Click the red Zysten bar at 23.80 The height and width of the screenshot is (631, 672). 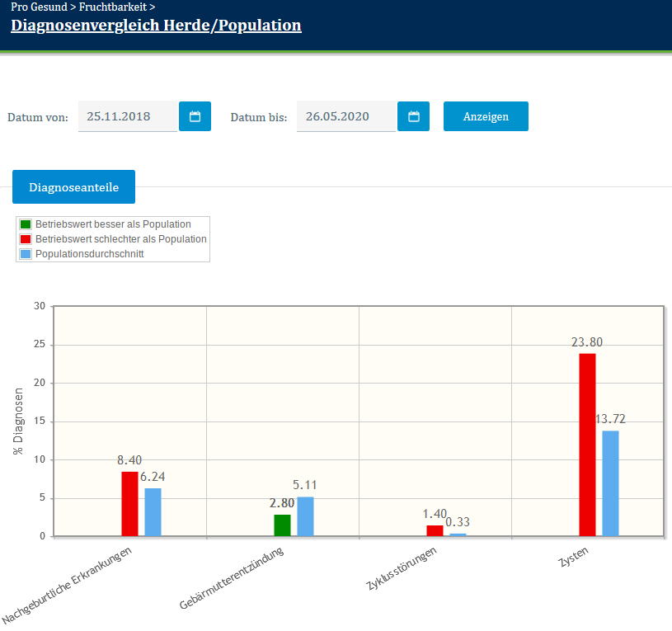(x=587, y=445)
